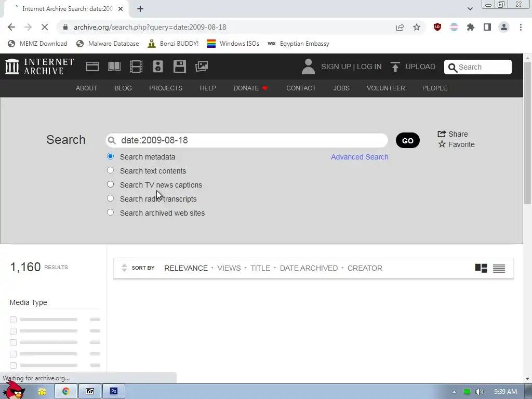Open the BLOG menu item
The width and height of the screenshot is (532, 399).
pyautogui.click(x=123, y=88)
